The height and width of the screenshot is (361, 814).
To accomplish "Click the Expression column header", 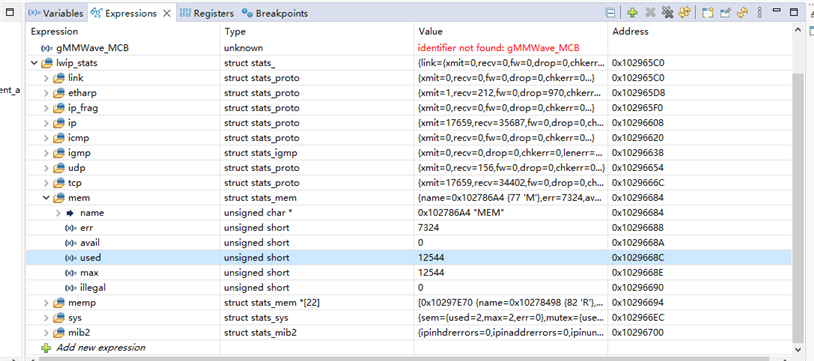I will coord(123,32).
